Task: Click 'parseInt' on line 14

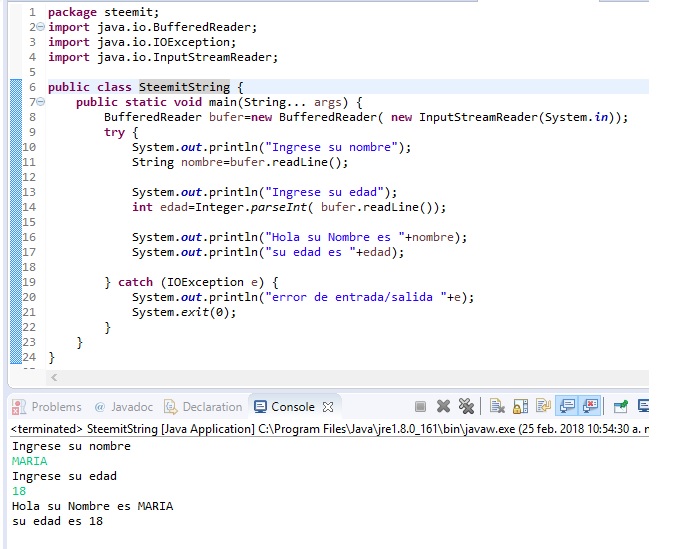Action: (x=279, y=207)
